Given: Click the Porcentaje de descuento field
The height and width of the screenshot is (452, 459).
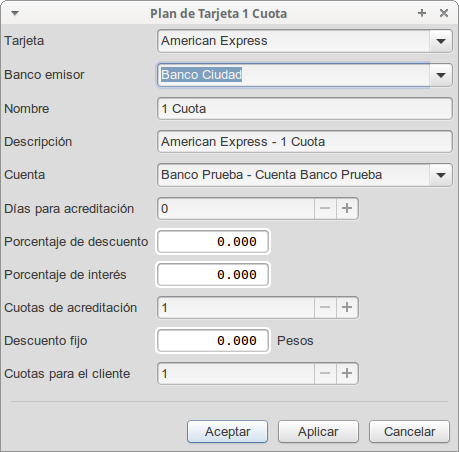Looking at the screenshot, I should click(x=213, y=242).
